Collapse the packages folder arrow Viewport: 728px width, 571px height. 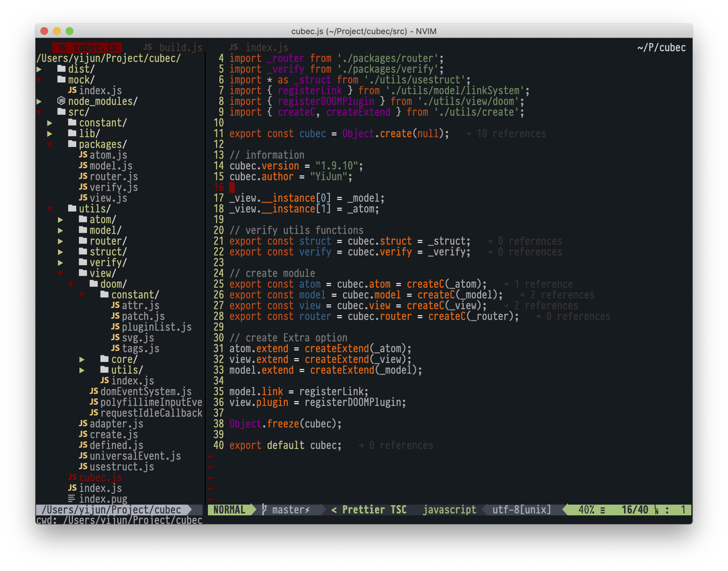point(50,144)
